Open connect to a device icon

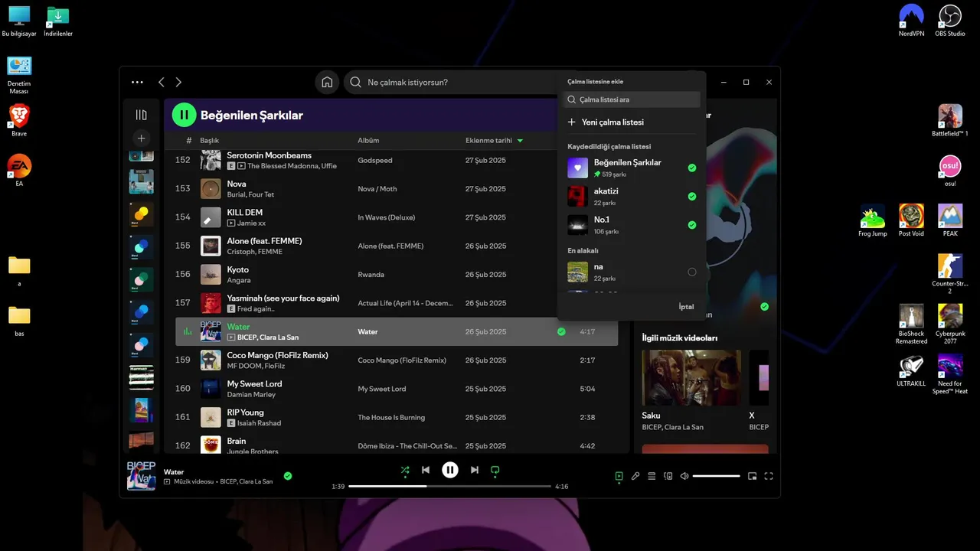point(668,476)
